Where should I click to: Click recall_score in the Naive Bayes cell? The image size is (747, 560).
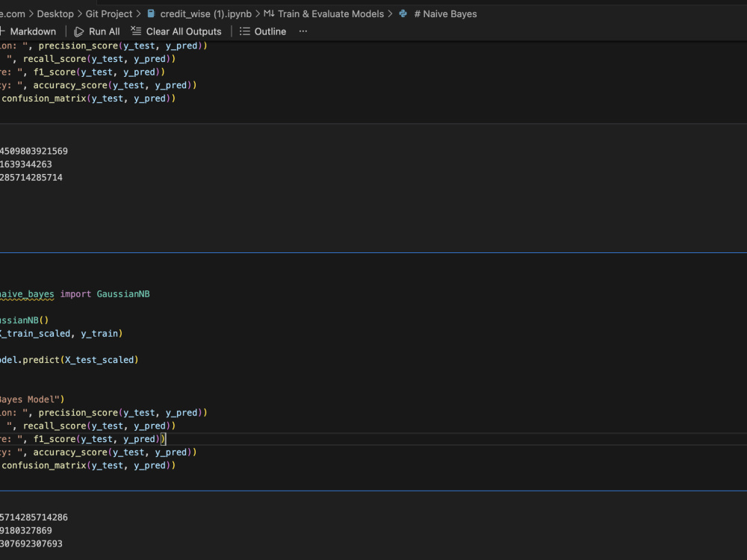coord(55,426)
